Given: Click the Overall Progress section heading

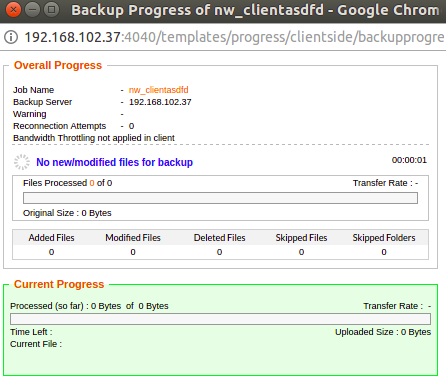Looking at the screenshot, I should [x=58, y=65].
